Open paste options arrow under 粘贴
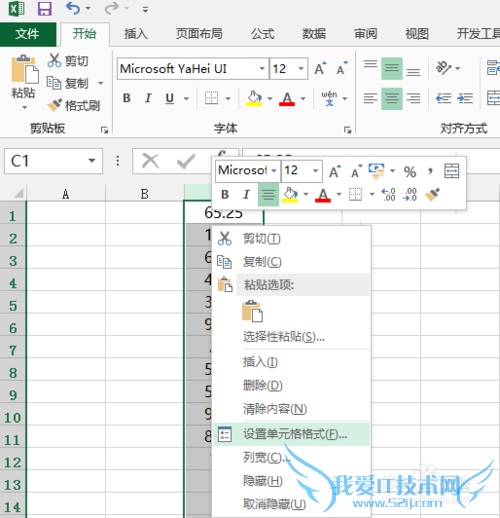Image resolution: width=500 pixels, height=518 pixels. pyautogui.click(x=24, y=108)
